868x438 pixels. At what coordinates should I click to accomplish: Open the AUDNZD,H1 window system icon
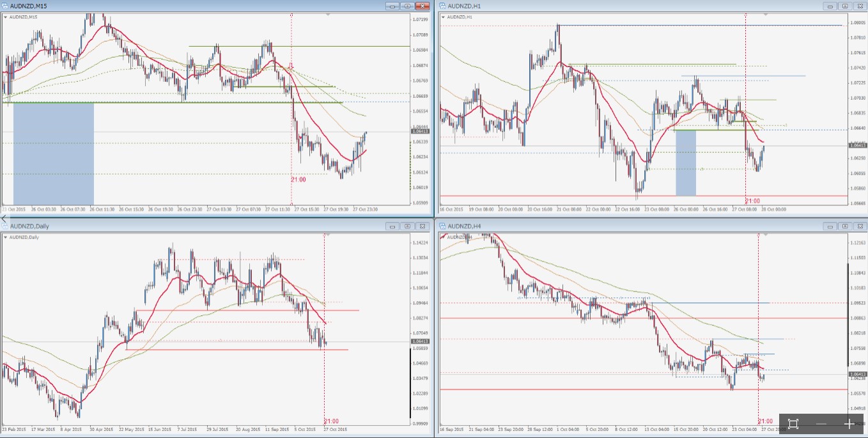point(442,6)
